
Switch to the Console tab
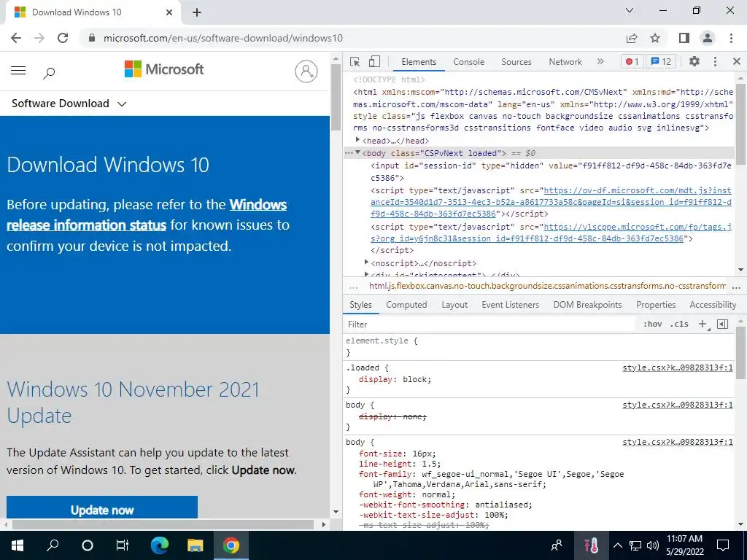tap(469, 62)
